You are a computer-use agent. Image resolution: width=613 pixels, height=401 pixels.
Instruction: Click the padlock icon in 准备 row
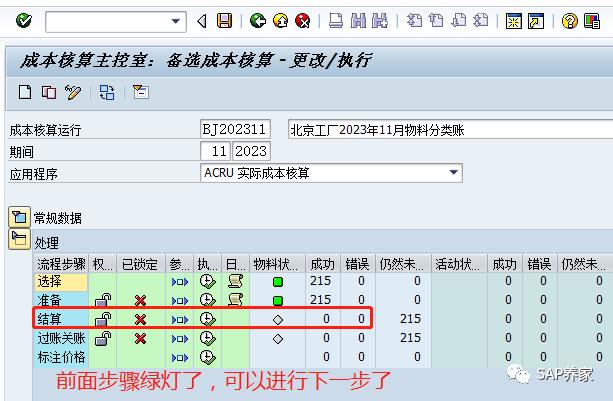pyautogui.click(x=103, y=300)
